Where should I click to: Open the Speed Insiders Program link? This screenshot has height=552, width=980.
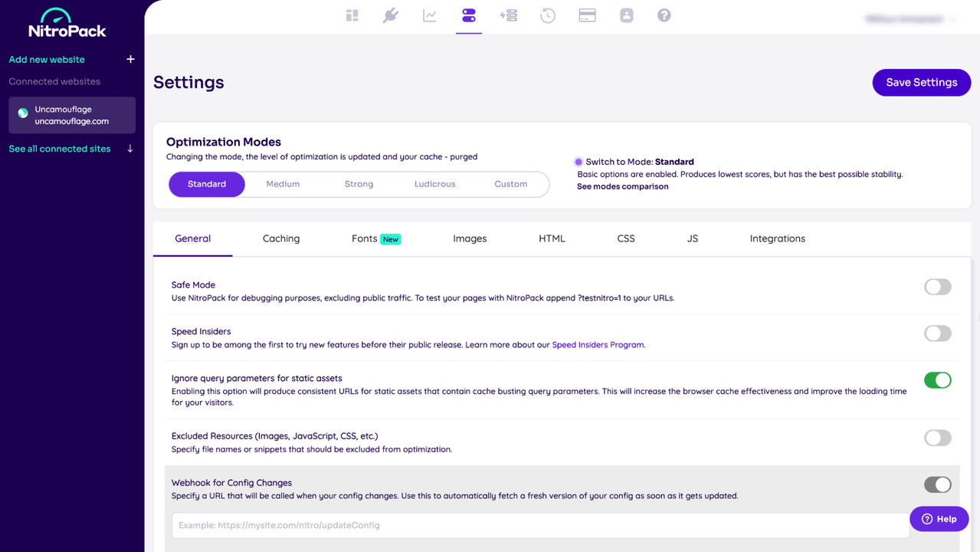click(598, 344)
